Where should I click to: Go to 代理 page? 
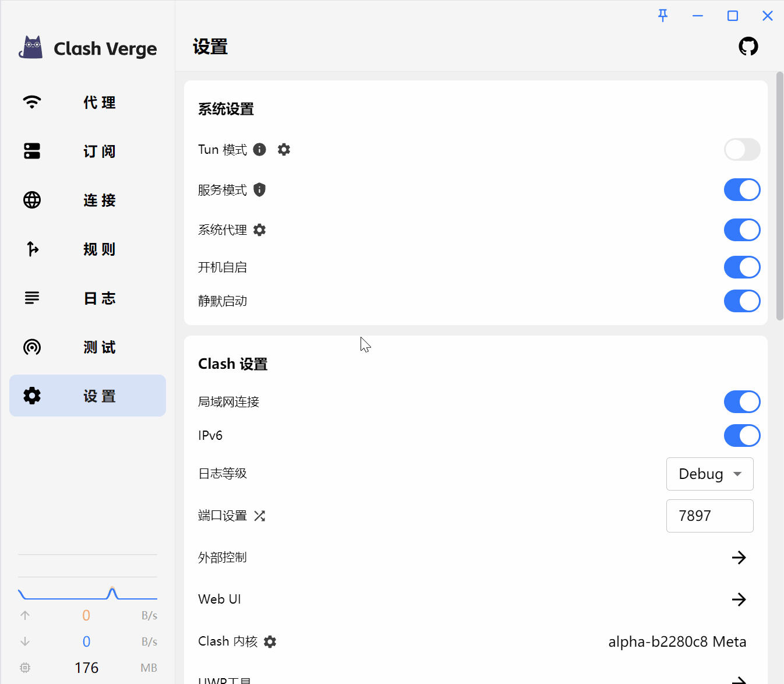coord(87,102)
